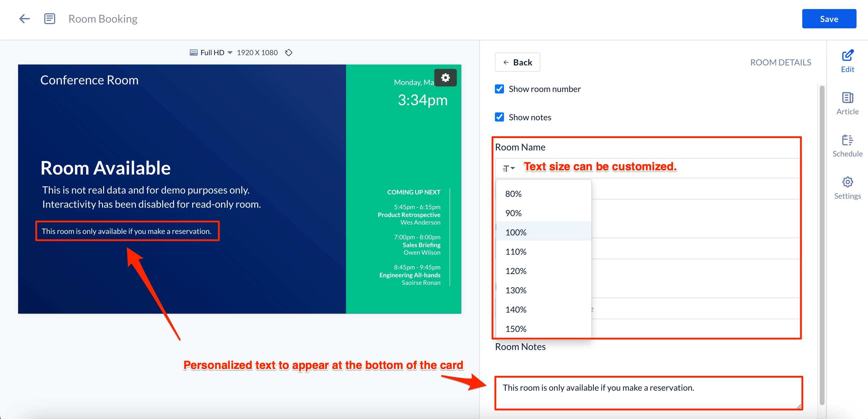Click the orientation tag icon next to 1920 X 1080
The image size is (868, 419).
point(288,53)
